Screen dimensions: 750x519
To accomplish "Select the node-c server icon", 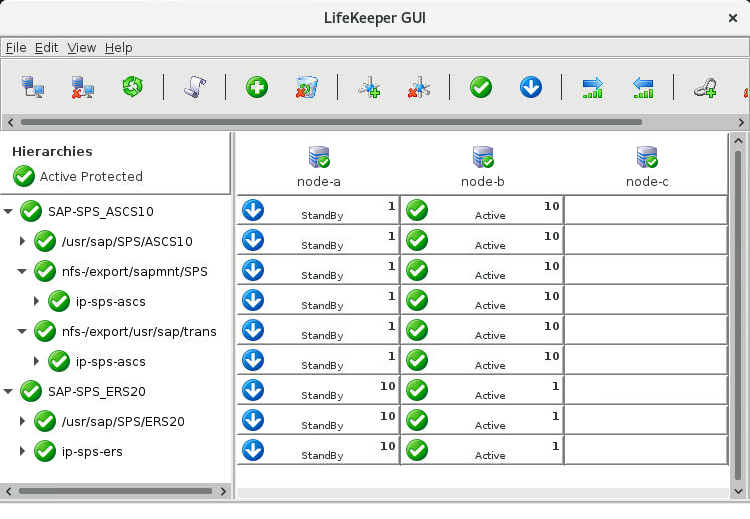I will point(647,157).
